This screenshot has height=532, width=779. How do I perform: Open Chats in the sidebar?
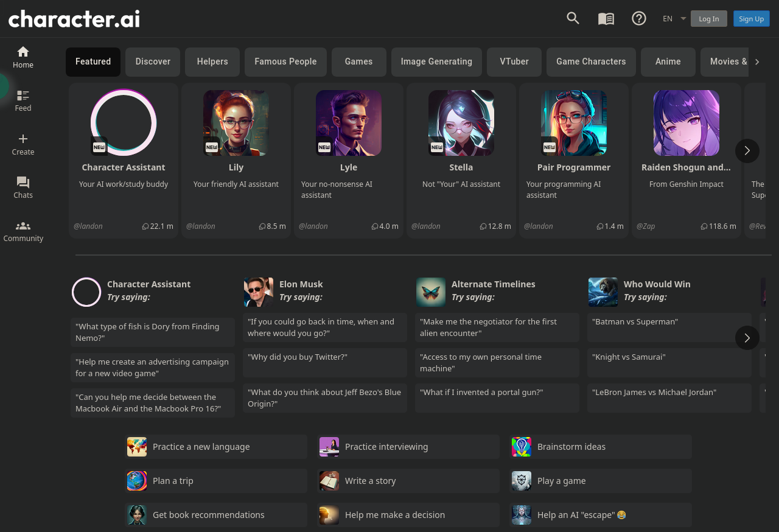tap(23, 187)
